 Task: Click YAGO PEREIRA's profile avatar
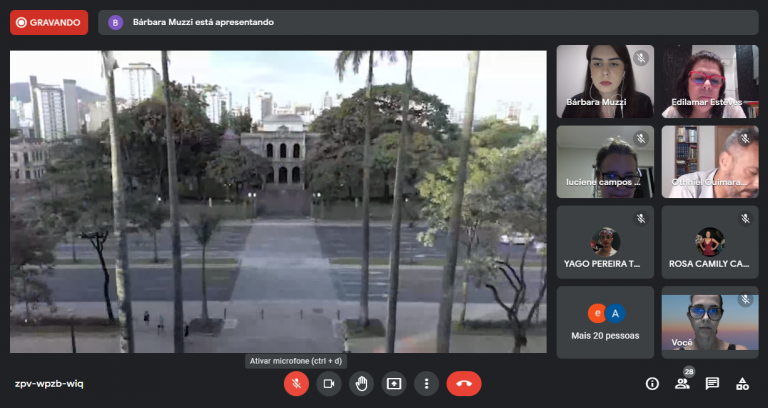tap(605, 240)
